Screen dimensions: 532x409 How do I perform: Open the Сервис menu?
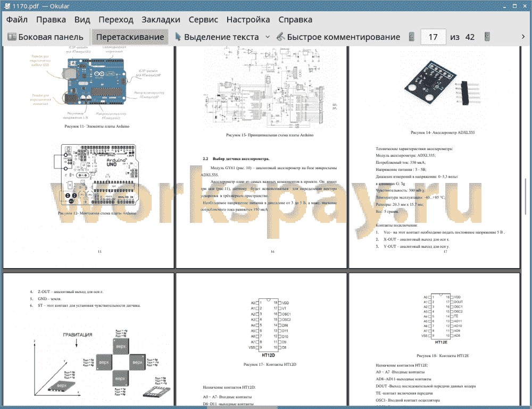203,20
